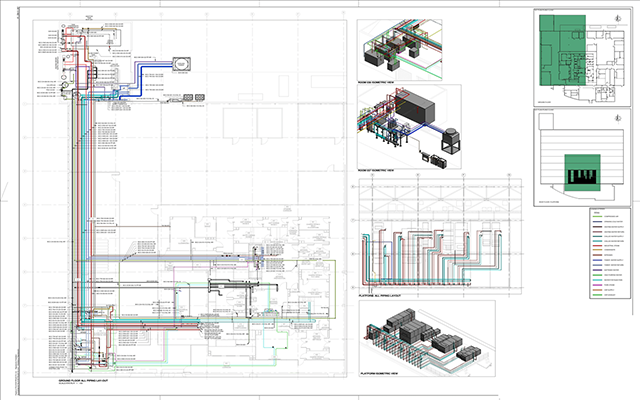Select the black equipment block in roof key plan
Screen dimensions: 640x400
click(x=582, y=176)
